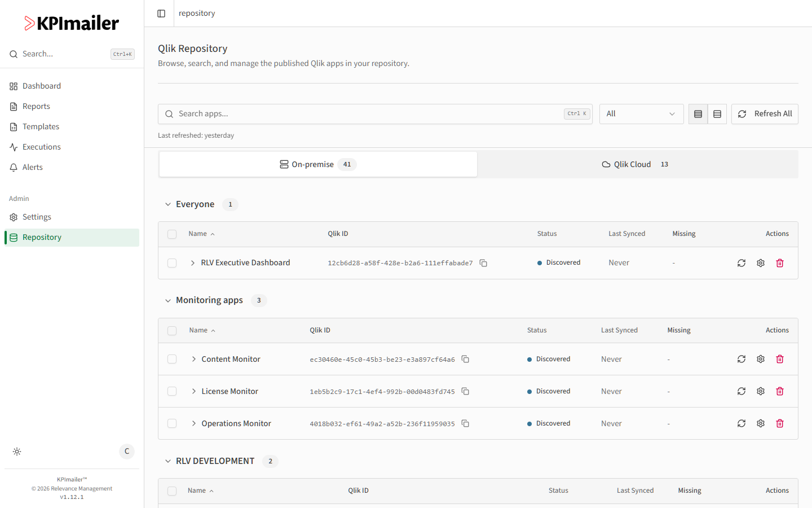
Task: Collapse the Monitoring apps group
Action: 167,300
